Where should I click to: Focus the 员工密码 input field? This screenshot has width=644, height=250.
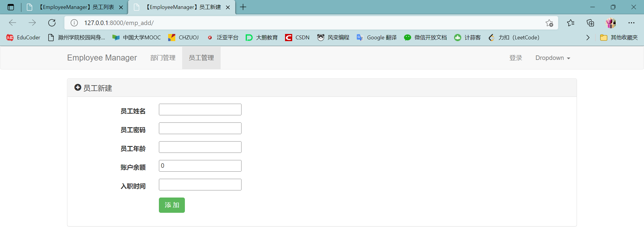click(x=200, y=128)
